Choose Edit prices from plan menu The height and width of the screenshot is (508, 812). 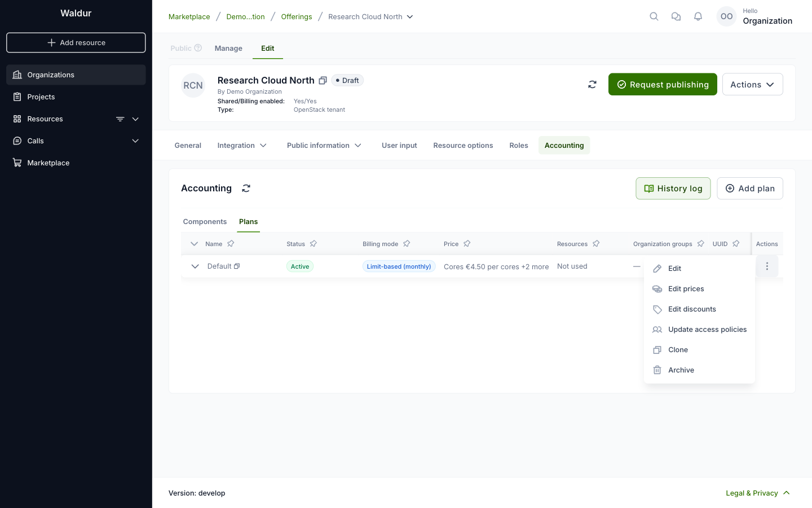(x=699, y=288)
